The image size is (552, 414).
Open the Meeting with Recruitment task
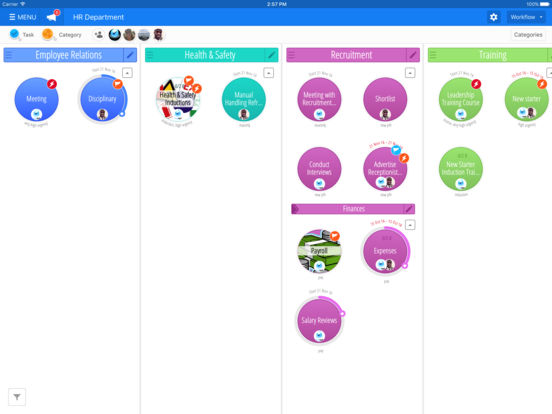click(319, 99)
